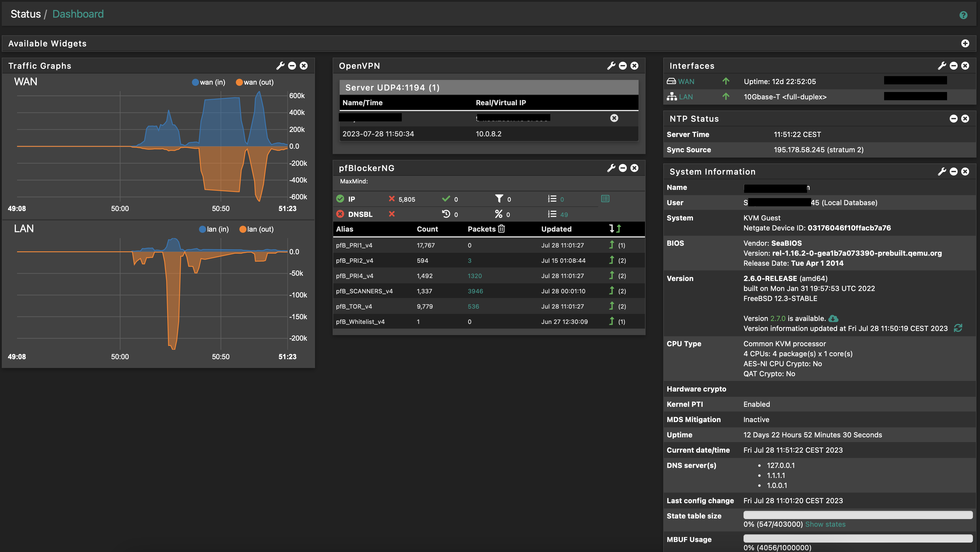Click the cloud download update icon
The image size is (980, 552).
(x=833, y=319)
